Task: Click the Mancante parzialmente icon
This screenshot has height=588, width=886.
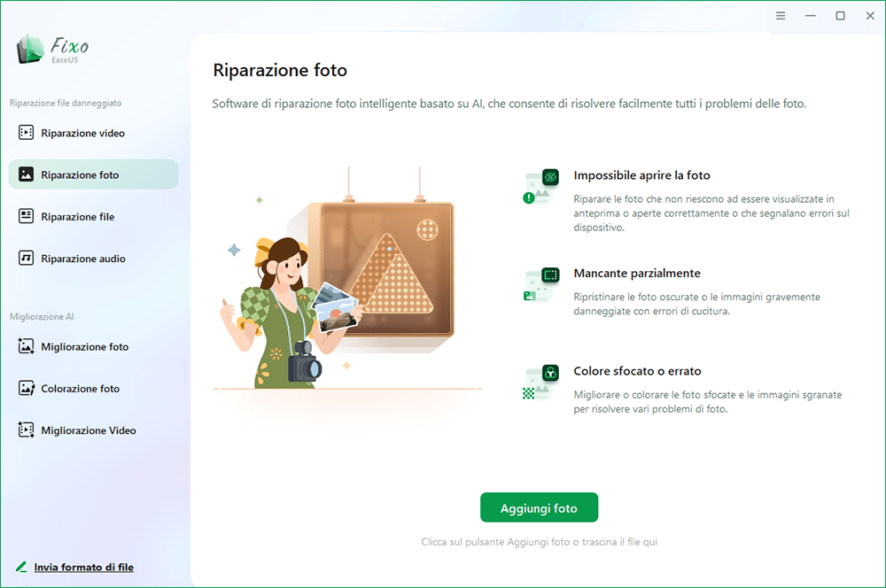Action: pos(541,284)
